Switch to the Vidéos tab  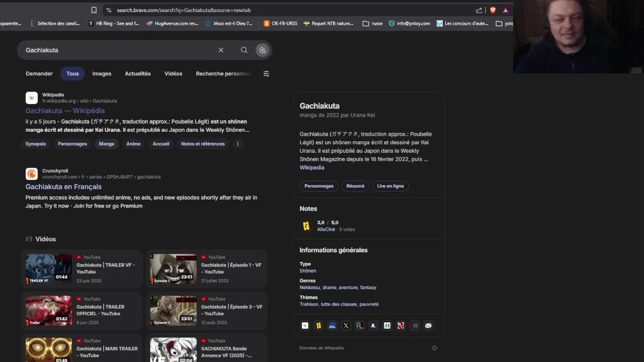173,73
